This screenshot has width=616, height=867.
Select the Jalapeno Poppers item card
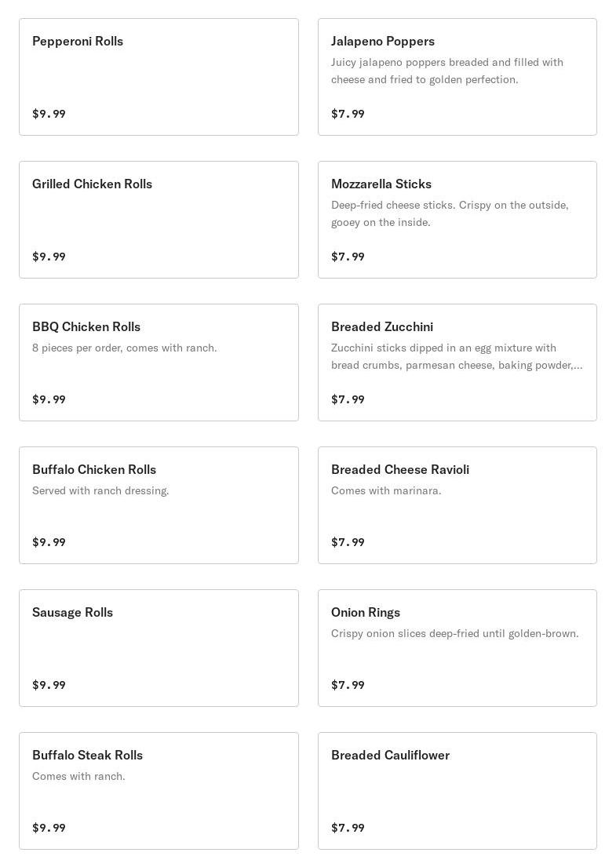point(457,77)
